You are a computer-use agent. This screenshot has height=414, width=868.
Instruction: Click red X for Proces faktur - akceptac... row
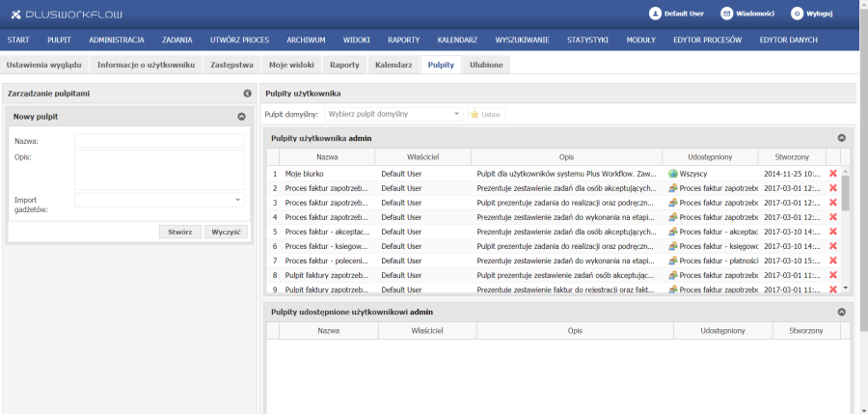click(x=833, y=232)
